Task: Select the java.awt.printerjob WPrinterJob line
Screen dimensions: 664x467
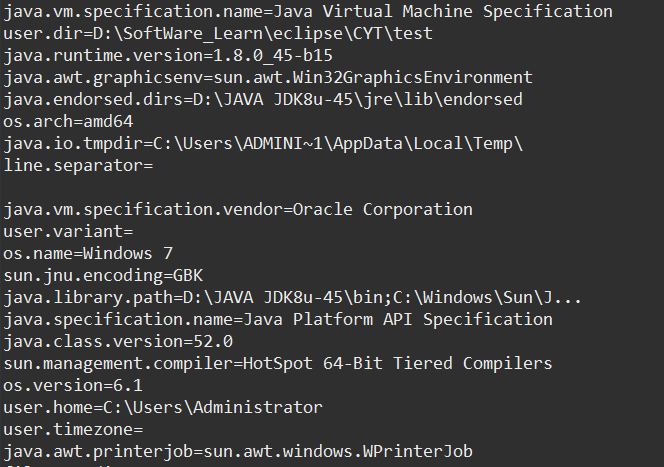Action: click(x=238, y=452)
